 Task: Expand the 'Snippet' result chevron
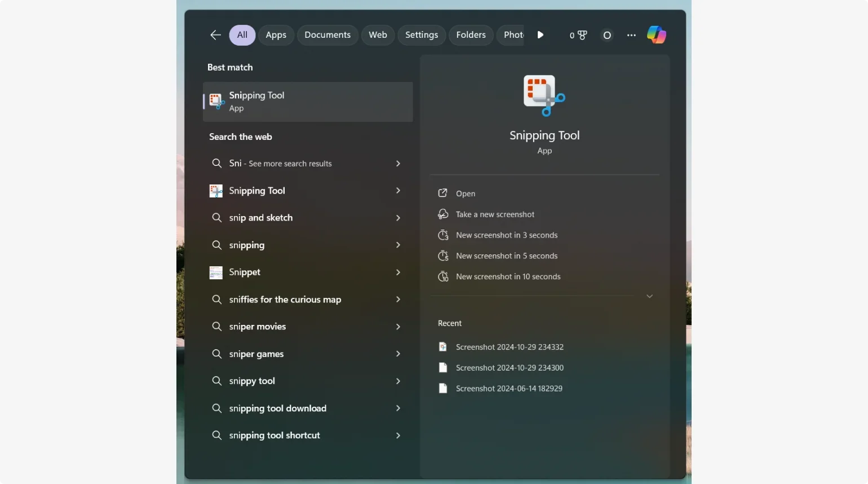398,272
